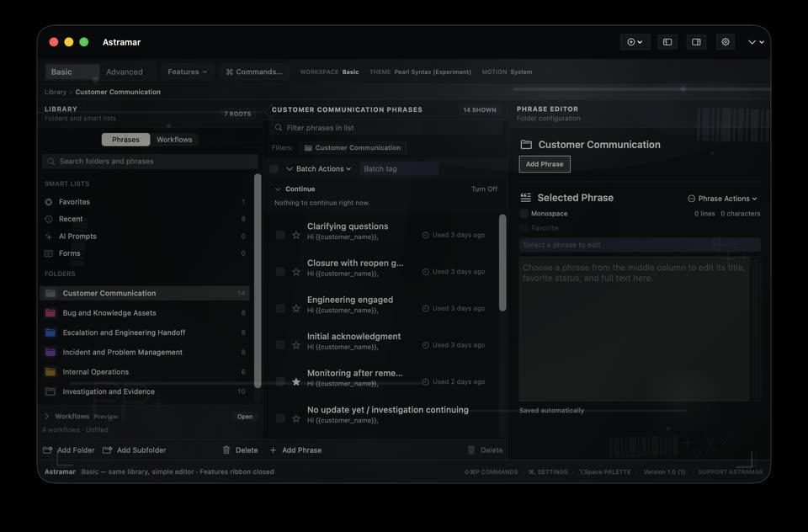Click the Open button for Workflows
The width and height of the screenshot is (808, 532).
tap(245, 417)
